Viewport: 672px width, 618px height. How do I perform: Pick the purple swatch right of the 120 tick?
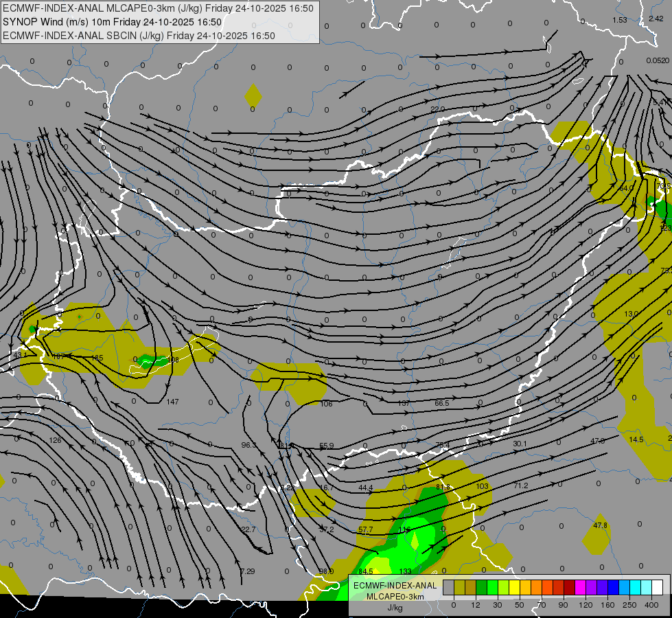tap(592, 587)
